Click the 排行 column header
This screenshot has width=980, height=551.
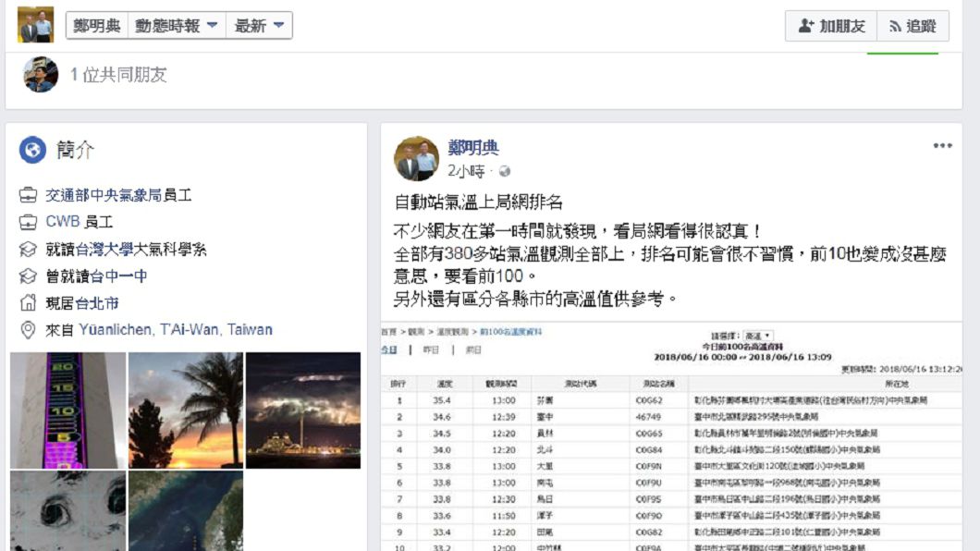398,384
